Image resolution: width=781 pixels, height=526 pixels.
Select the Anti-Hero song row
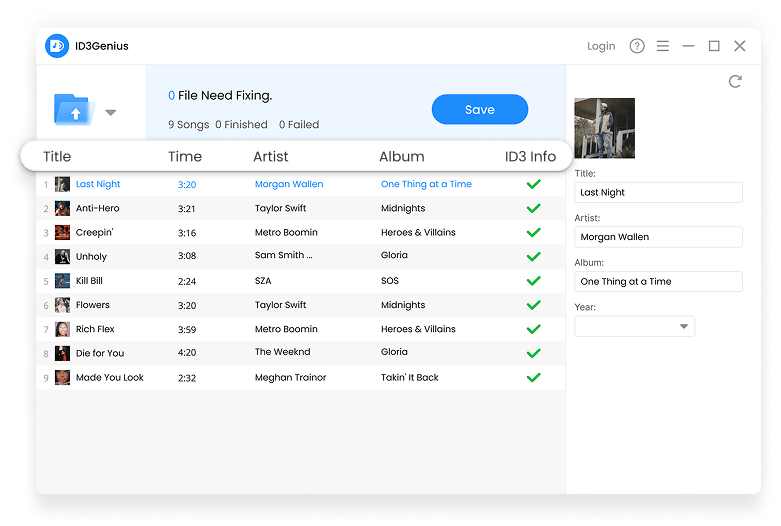(301, 208)
